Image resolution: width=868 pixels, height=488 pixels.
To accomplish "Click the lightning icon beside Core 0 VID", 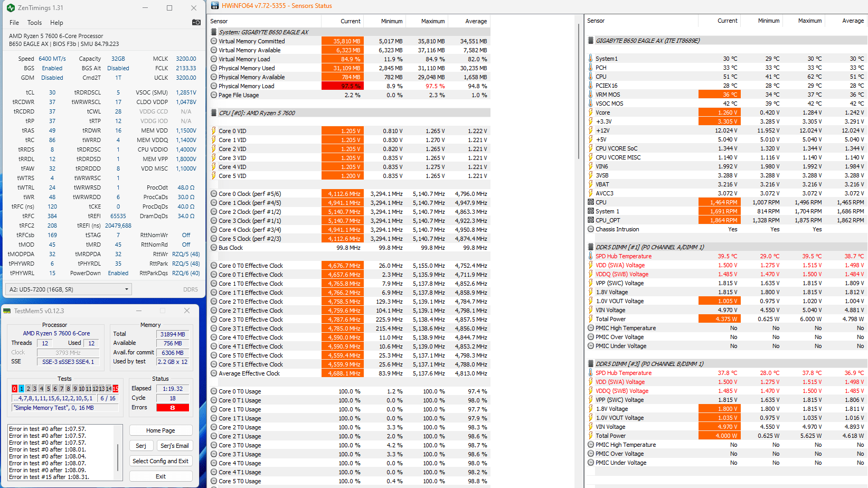I will point(214,131).
